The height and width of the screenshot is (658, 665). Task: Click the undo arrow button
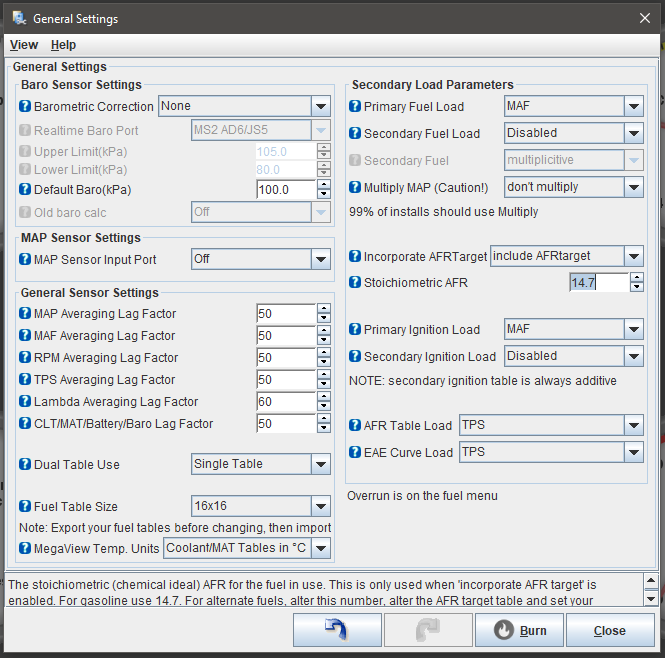click(x=337, y=630)
